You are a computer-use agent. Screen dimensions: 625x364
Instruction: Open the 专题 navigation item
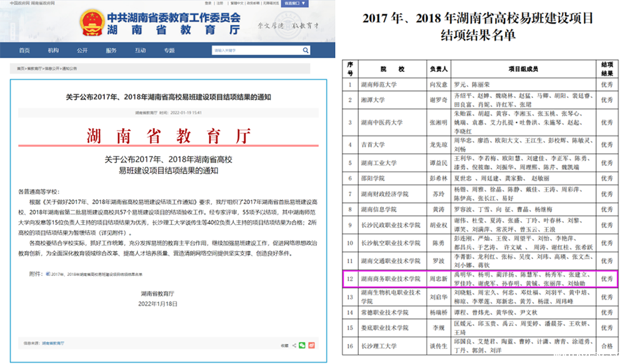click(x=169, y=50)
